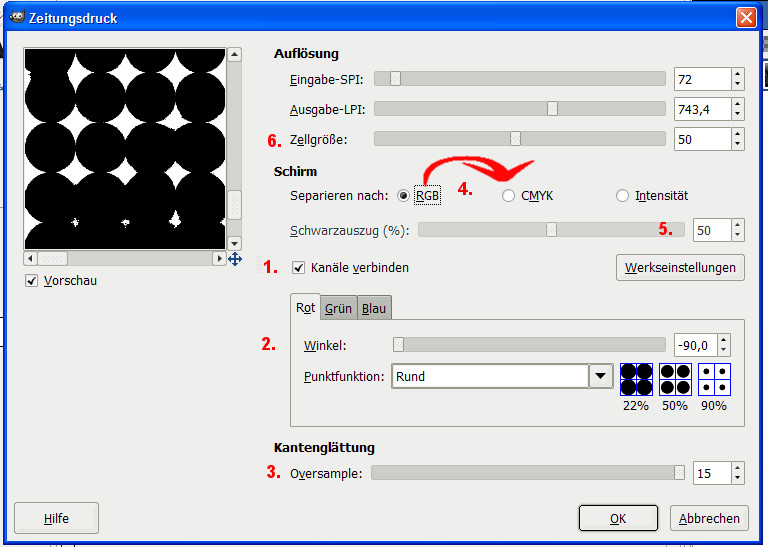Switch to the Blau channel tab
The image size is (768, 547).
[374, 309]
